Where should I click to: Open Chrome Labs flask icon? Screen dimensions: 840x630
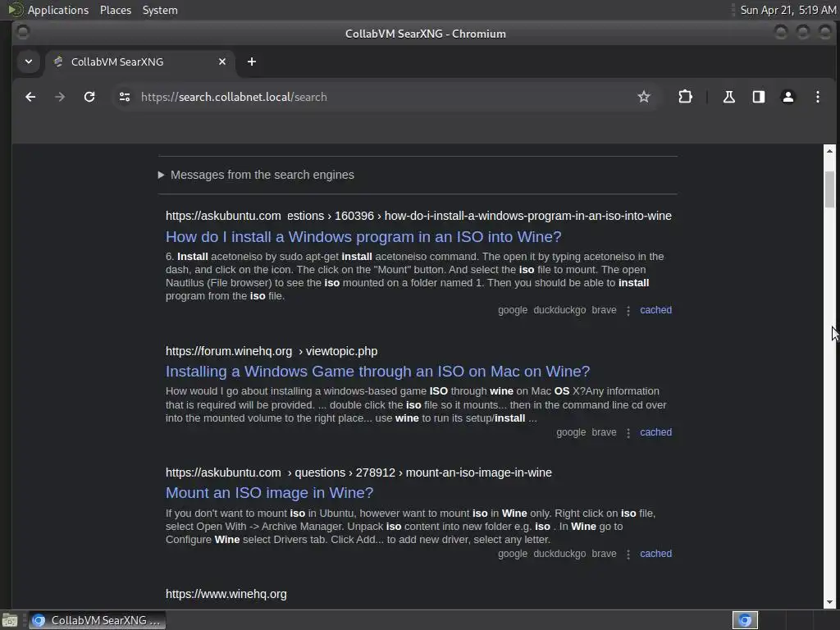pos(729,97)
